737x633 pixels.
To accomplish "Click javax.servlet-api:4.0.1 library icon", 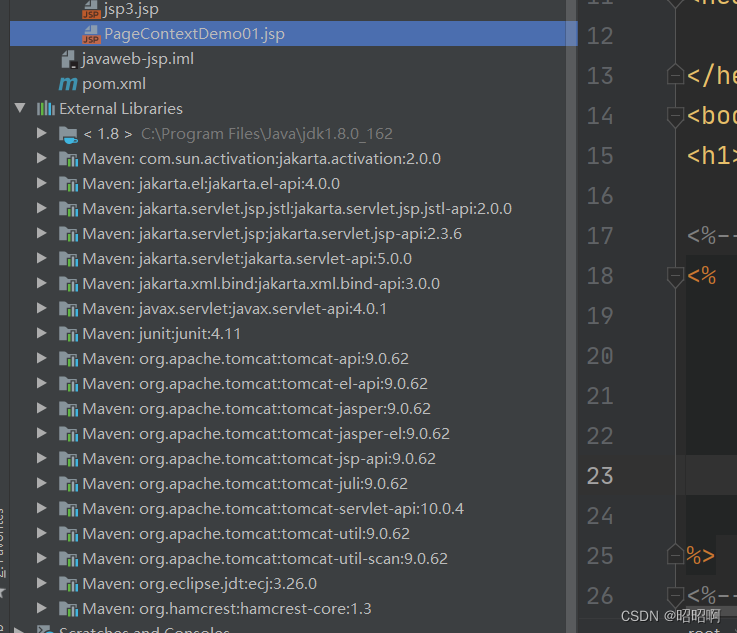I will coord(69,309).
